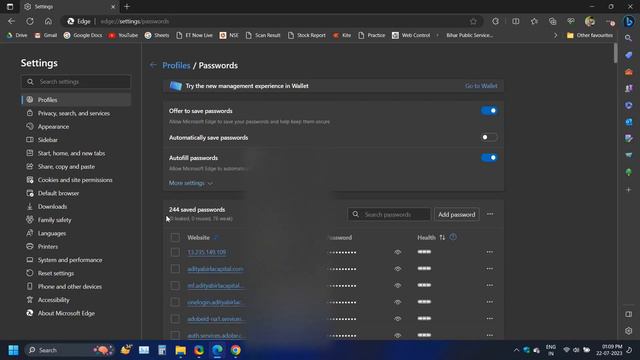Expand bookmarks bar overflow chevron

coord(555,36)
